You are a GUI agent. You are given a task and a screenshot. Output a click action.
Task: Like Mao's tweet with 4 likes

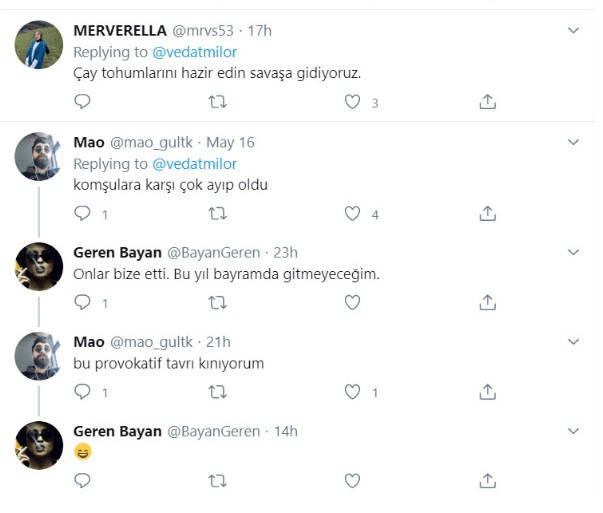[x=352, y=213]
